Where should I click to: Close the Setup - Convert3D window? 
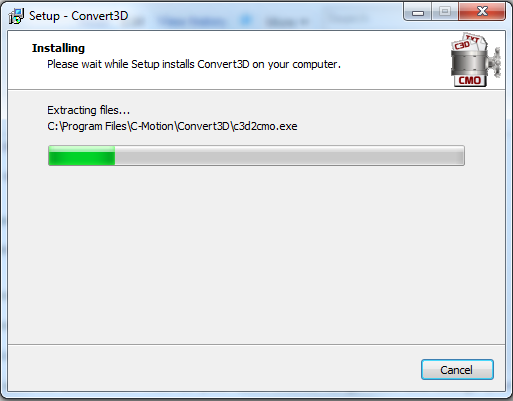(482, 13)
